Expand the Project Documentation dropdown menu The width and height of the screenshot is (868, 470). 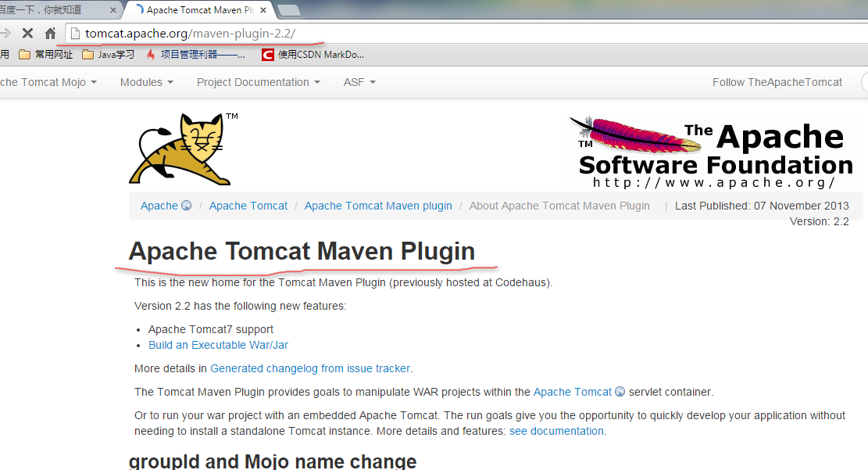tap(259, 82)
